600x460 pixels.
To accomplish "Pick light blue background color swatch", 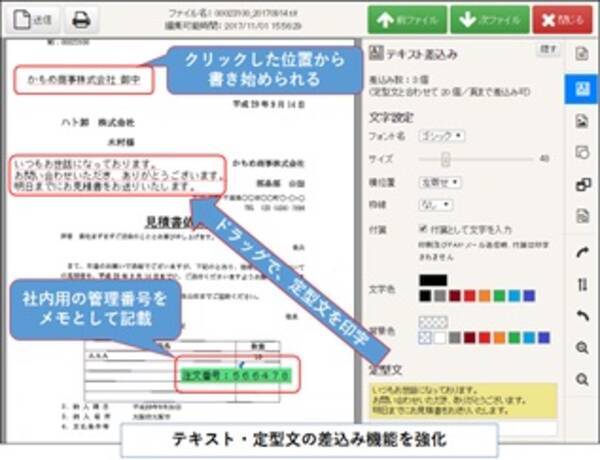I will coord(529,338).
